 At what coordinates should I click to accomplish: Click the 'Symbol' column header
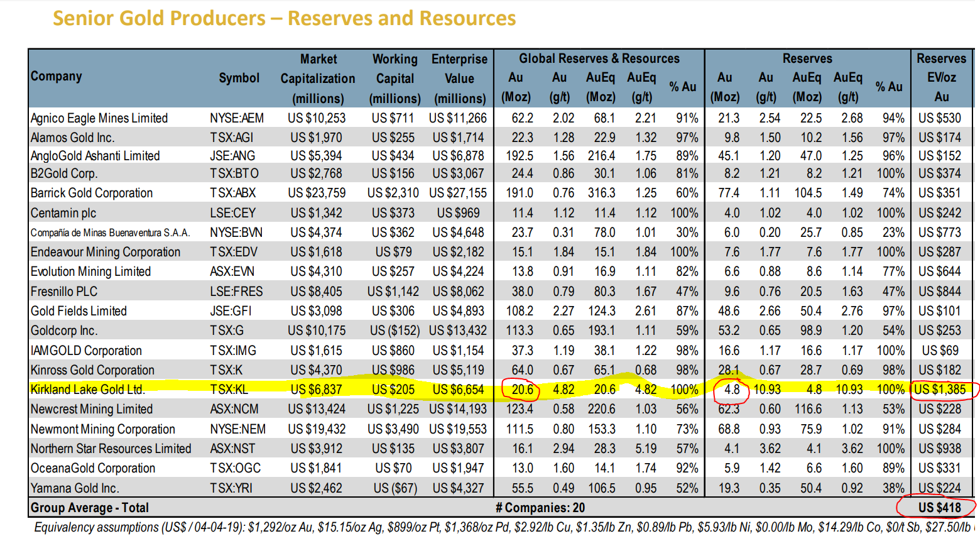pos(239,78)
